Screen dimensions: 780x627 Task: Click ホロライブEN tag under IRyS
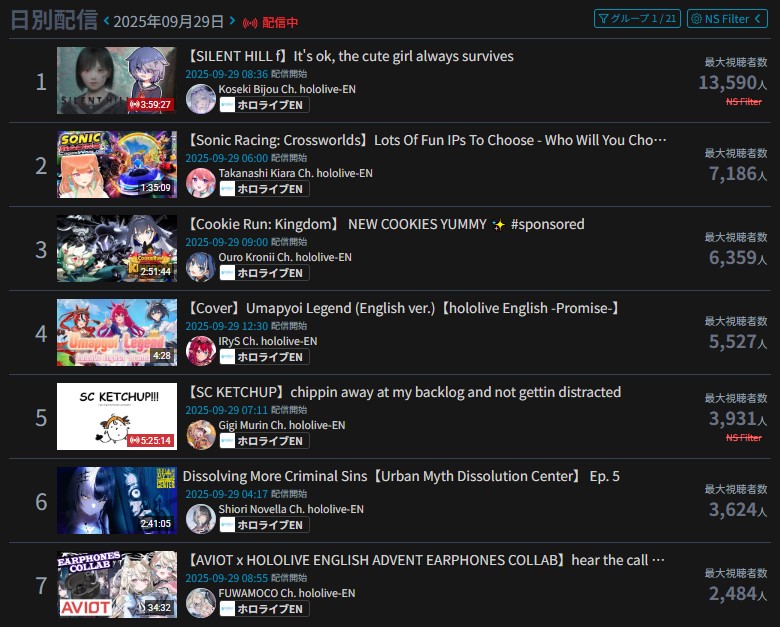[264, 357]
